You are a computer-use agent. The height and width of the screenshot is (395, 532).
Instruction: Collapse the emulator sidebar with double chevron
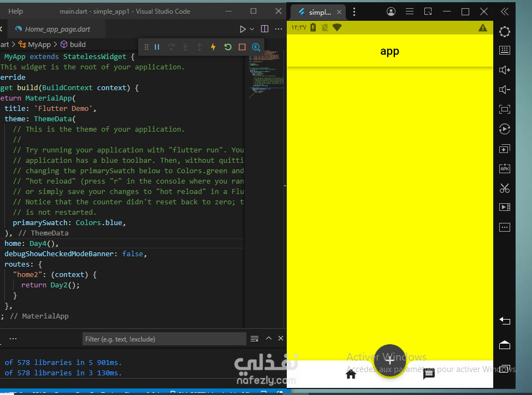[x=504, y=11]
